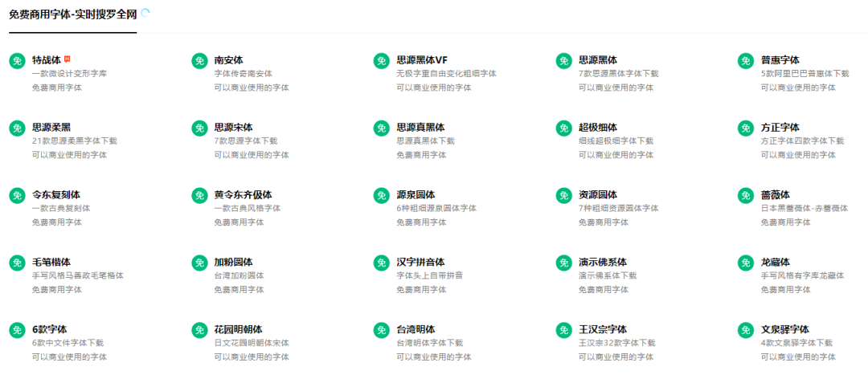Click the green badge icon next to 普惠字体
The image size is (868, 379).
[746, 61]
